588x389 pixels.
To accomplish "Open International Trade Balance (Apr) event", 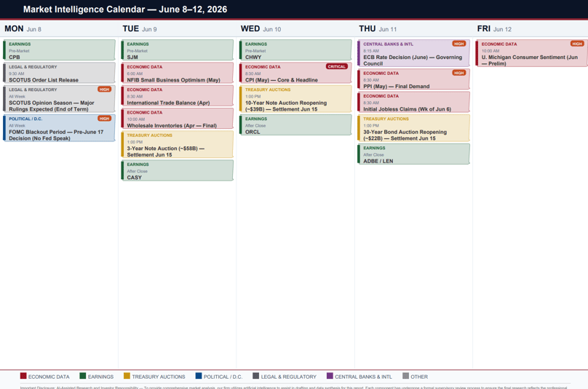I will click(x=178, y=95).
